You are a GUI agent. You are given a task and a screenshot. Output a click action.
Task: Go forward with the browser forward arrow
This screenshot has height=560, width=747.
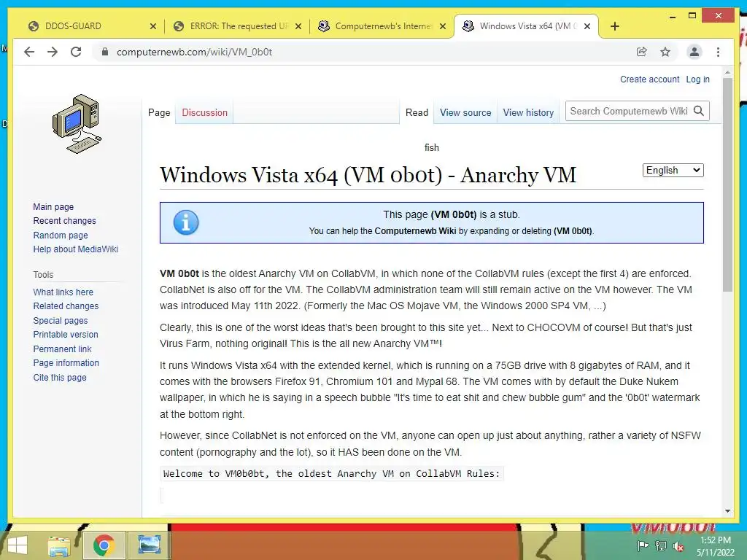[53, 52]
